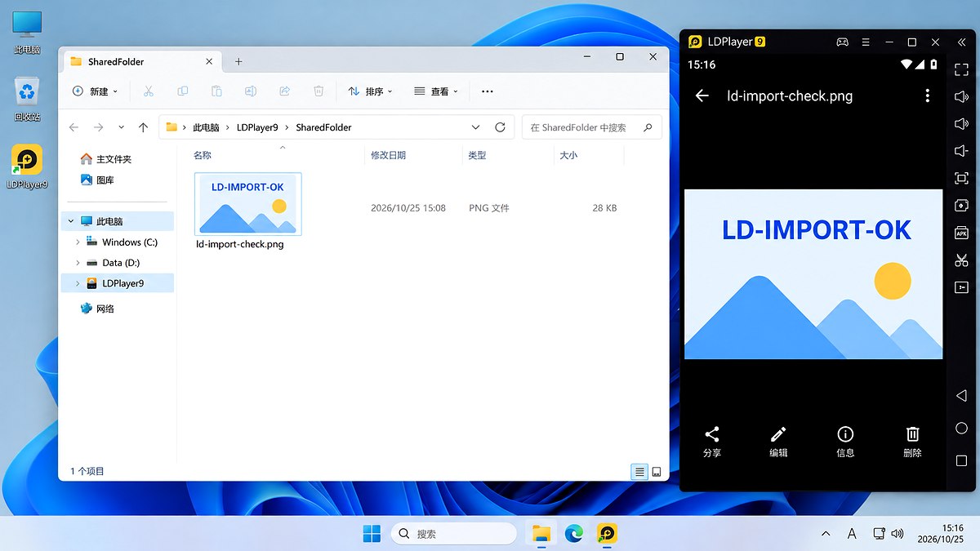Click taskbar 搜索 search box

click(x=454, y=534)
